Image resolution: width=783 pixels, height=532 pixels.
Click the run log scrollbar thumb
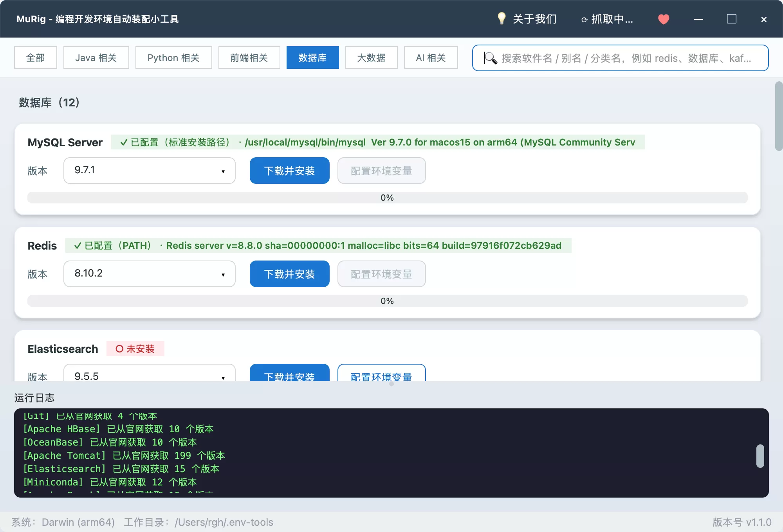pos(760,456)
